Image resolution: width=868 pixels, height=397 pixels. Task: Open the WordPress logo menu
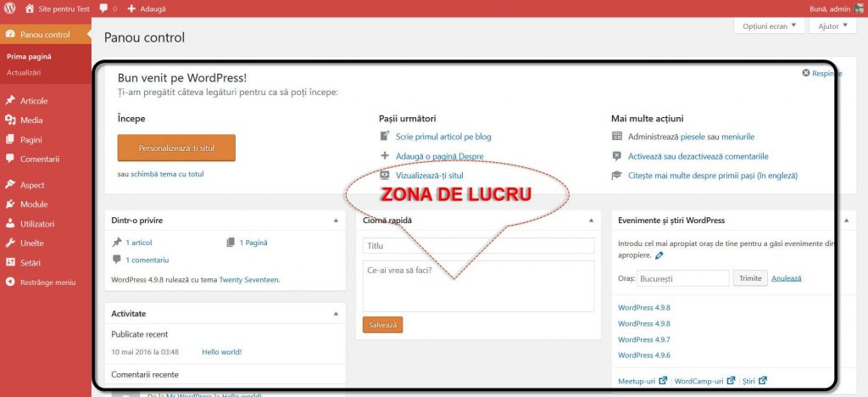pos(9,8)
